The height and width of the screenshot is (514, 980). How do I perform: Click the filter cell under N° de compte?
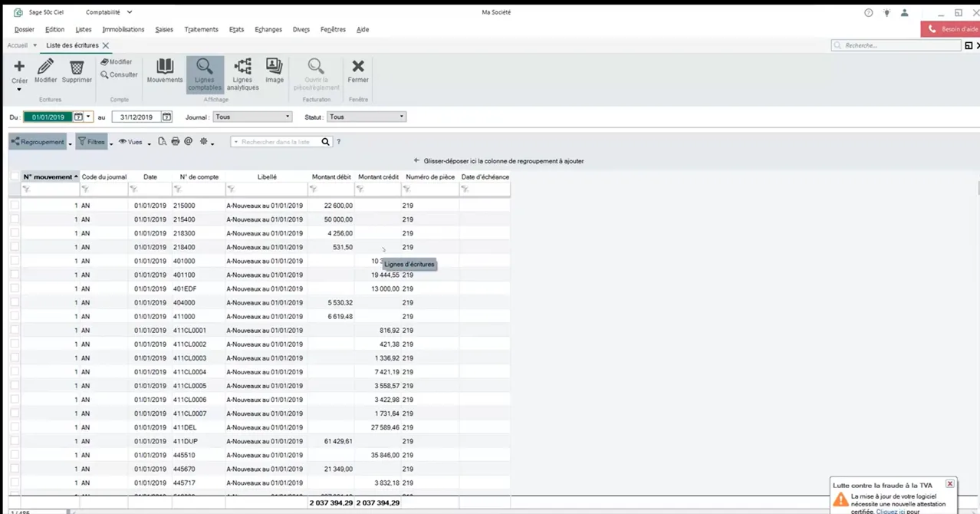tap(198, 189)
